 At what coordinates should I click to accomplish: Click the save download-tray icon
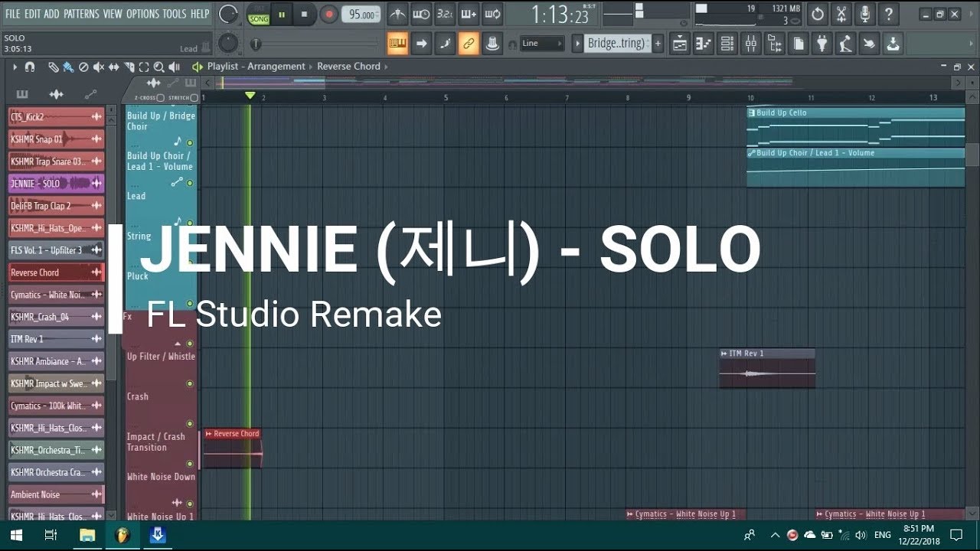[893, 44]
